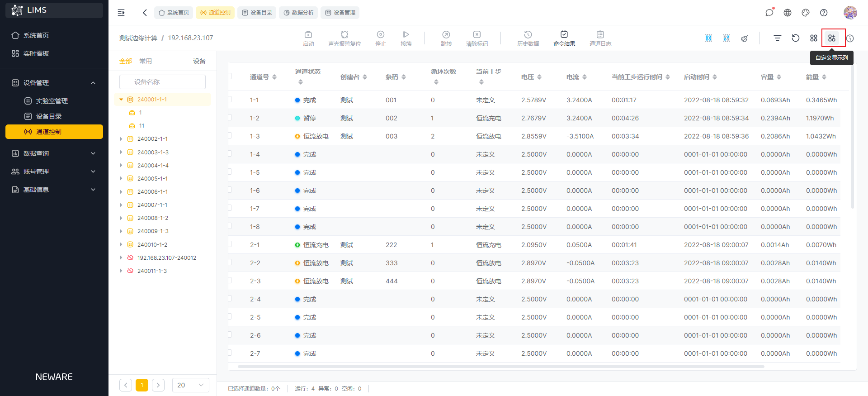The image size is (868, 396).
Task: Check the row 2-2 checkbox
Action: pos(230,262)
